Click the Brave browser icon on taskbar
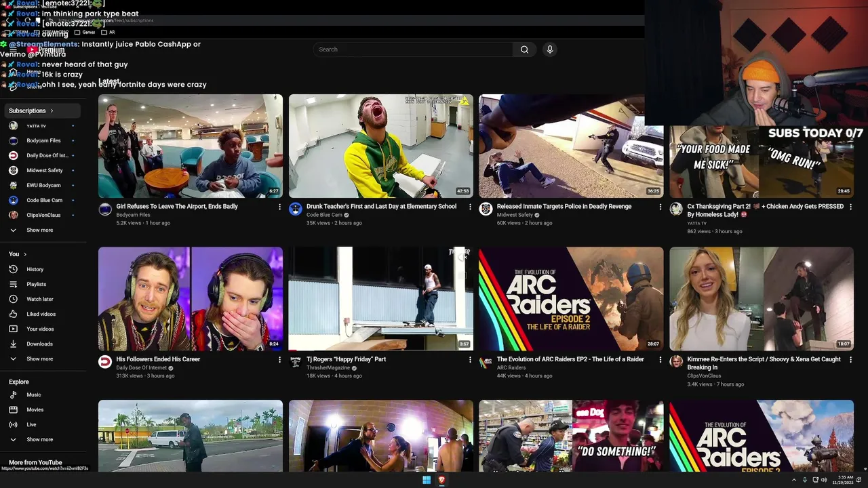This screenshot has height=488, width=868. tap(441, 480)
